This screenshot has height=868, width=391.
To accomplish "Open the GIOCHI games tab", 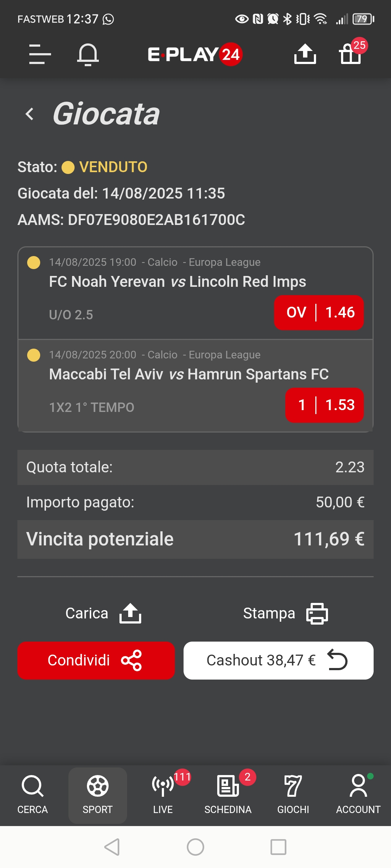I will point(293,795).
